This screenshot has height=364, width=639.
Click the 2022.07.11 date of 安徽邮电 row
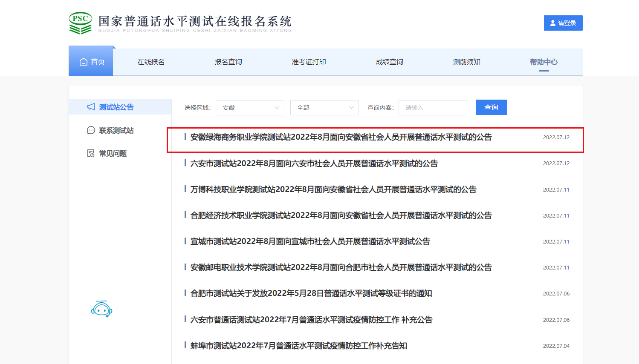556,267
